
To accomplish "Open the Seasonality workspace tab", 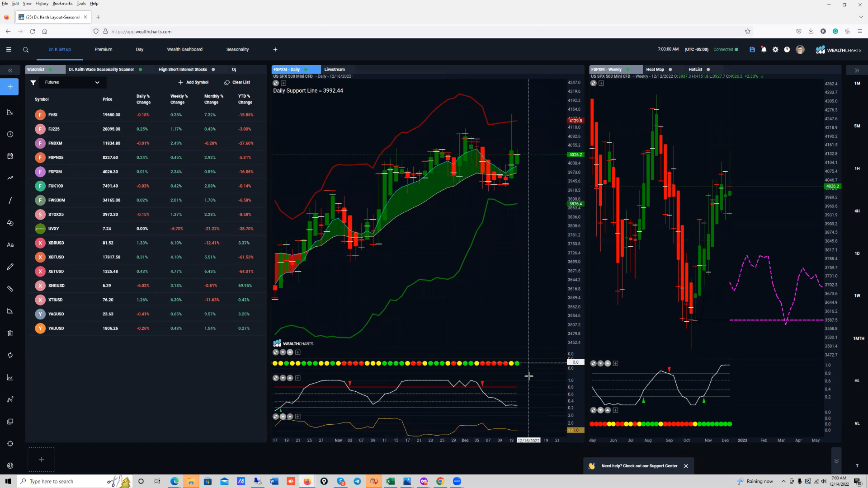I will tap(238, 50).
